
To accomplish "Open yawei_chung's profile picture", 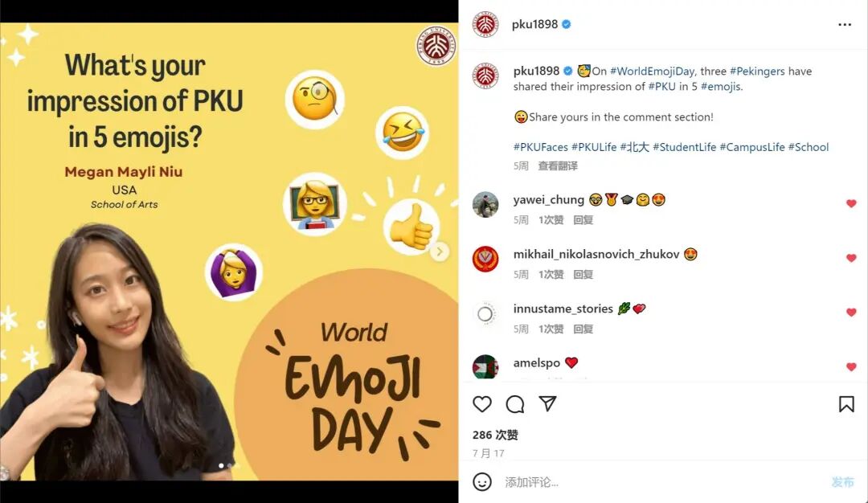I will pos(485,205).
